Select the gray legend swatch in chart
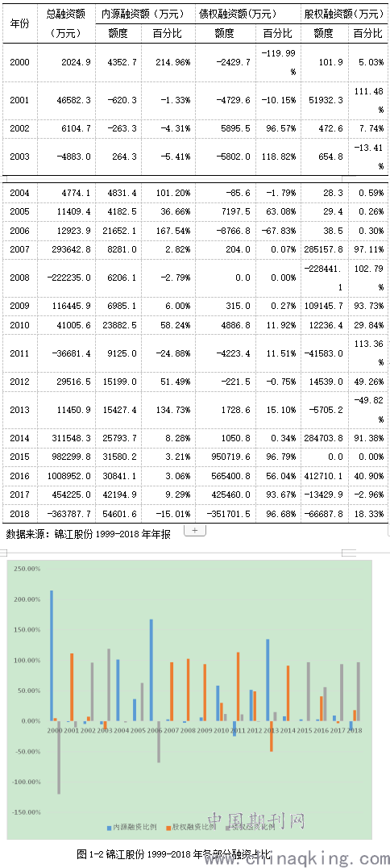390x868 pixels. pos(227,827)
